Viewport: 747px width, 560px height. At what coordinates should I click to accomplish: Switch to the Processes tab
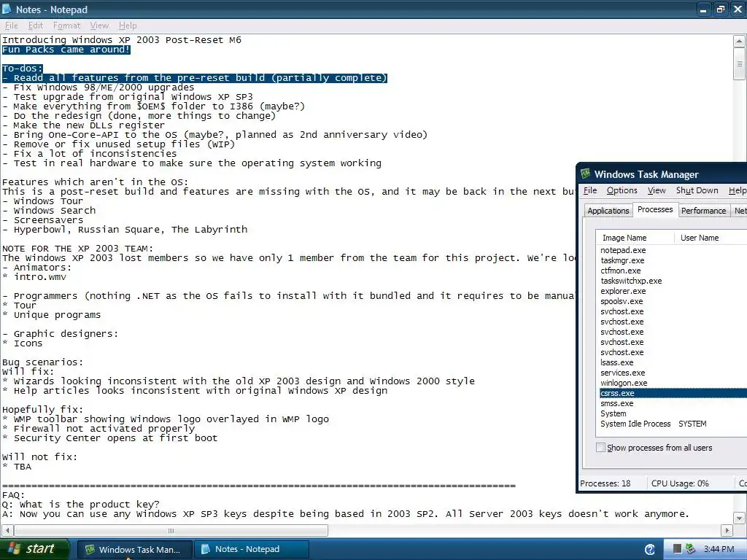655,209
